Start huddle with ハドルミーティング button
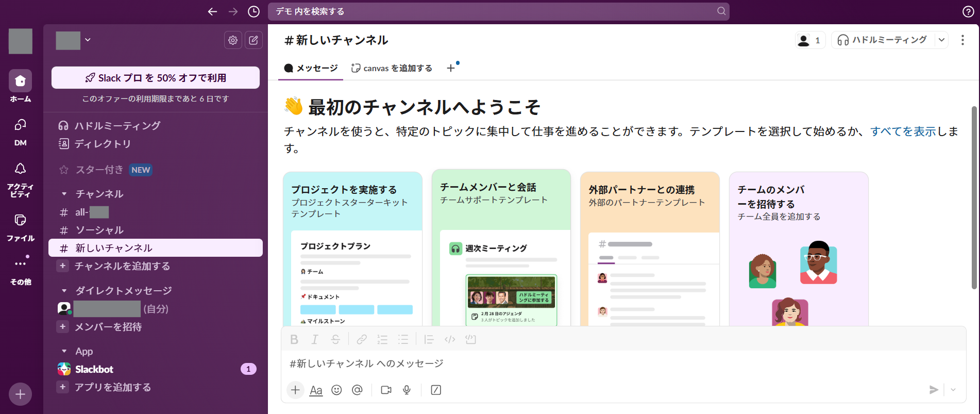This screenshot has width=980, height=414. click(x=882, y=40)
